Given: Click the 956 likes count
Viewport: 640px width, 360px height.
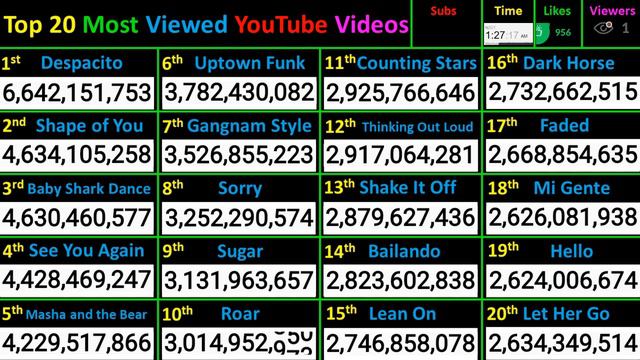Looking at the screenshot, I should (x=563, y=32).
